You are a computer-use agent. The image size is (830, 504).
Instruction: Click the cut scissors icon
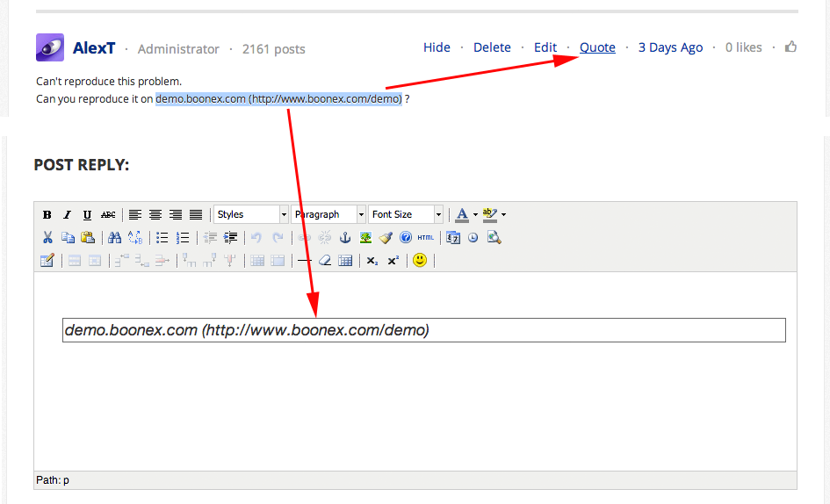[x=47, y=238]
